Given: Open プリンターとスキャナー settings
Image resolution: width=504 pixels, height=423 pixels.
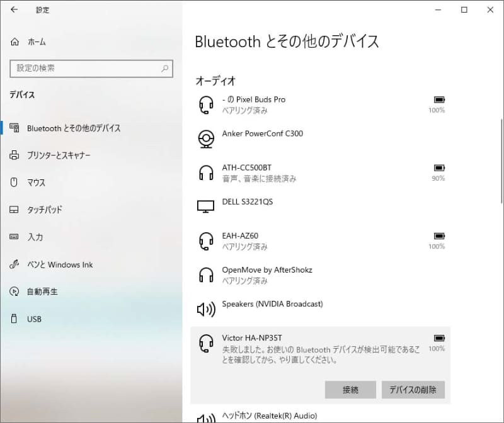Looking at the screenshot, I should (59, 155).
